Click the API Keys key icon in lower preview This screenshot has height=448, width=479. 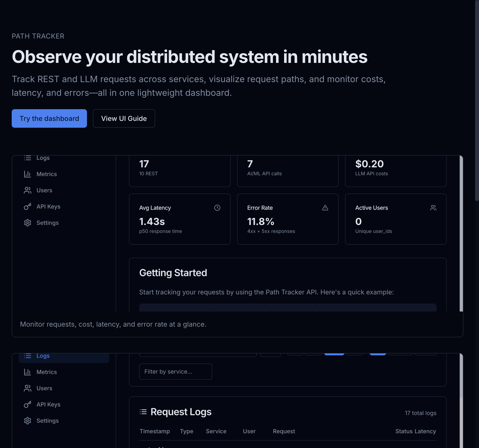coord(28,404)
